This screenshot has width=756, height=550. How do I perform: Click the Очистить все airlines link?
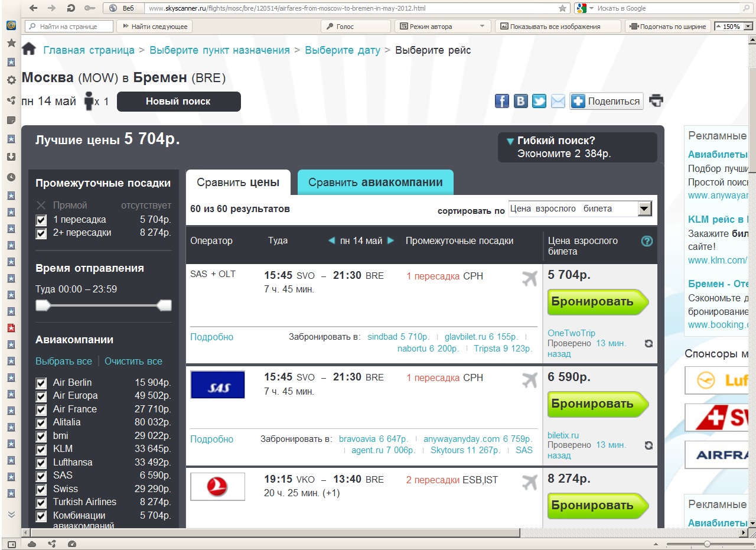[133, 361]
